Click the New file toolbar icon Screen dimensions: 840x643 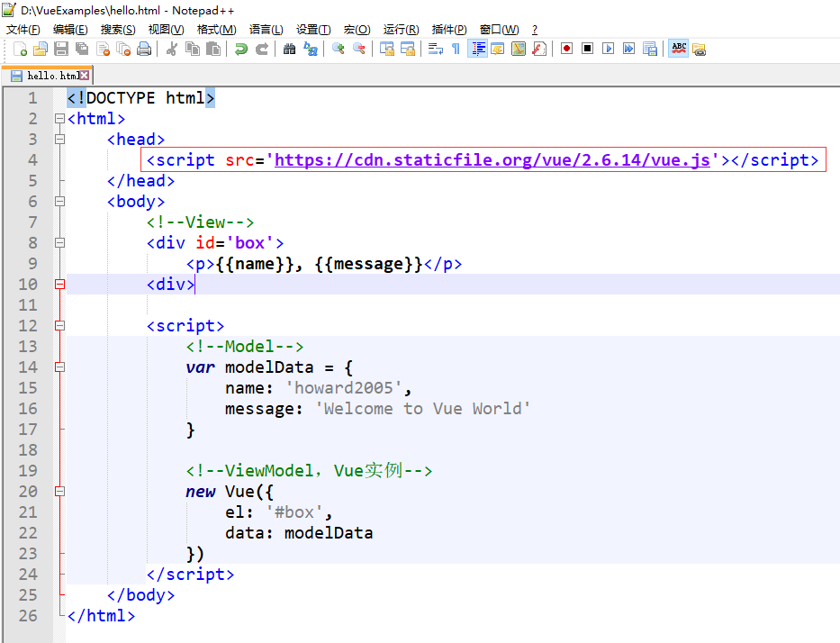click(21, 50)
